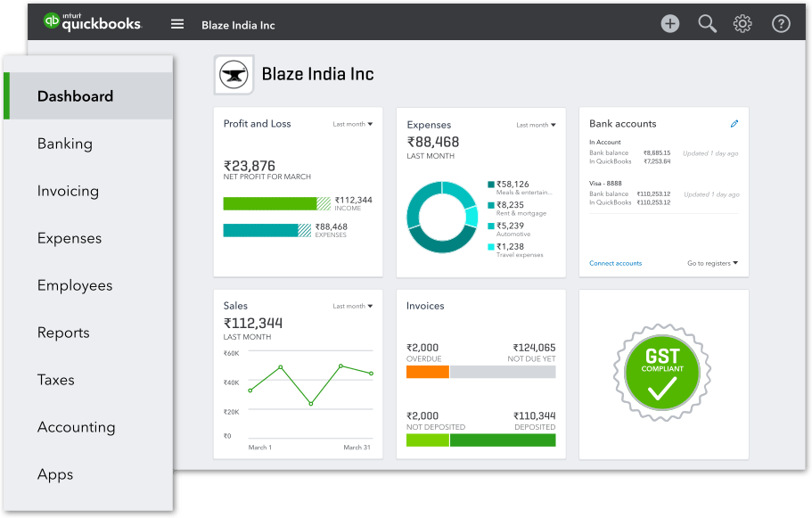Click the expenses donut chart
Image resolution: width=812 pixels, height=518 pixels.
[442, 217]
